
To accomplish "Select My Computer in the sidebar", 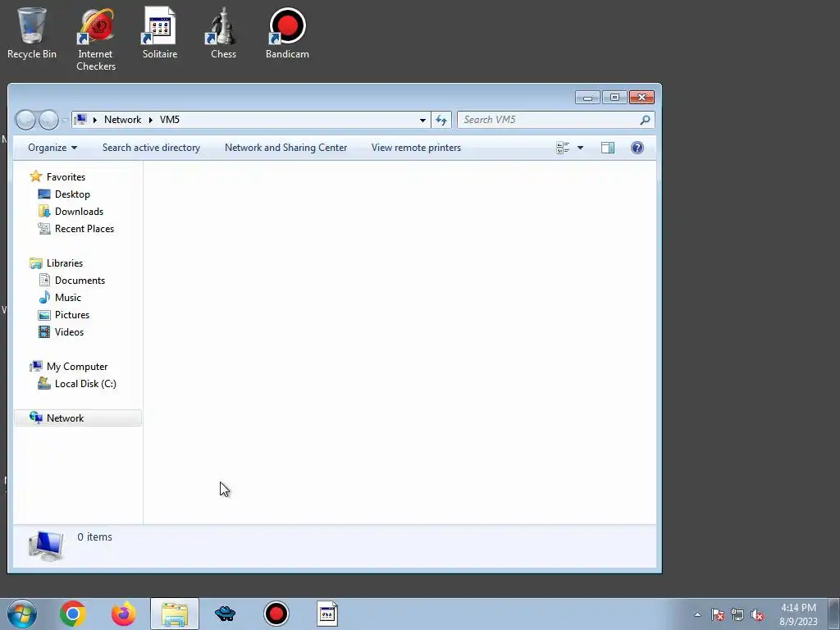I will coord(77,367).
